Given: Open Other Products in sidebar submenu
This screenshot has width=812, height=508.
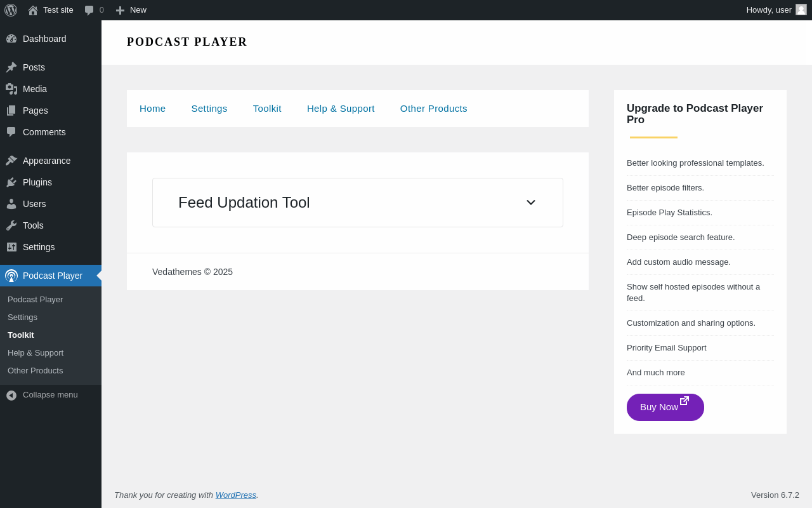Looking at the screenshot, I should [x=36, y=371].
